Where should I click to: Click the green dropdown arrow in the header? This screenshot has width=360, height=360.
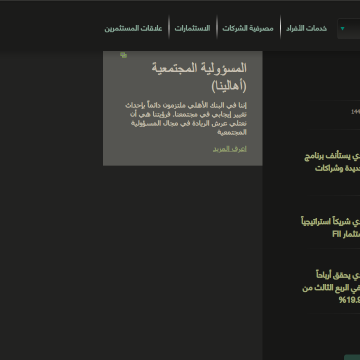pyautogui.click(x=342, y=29)
